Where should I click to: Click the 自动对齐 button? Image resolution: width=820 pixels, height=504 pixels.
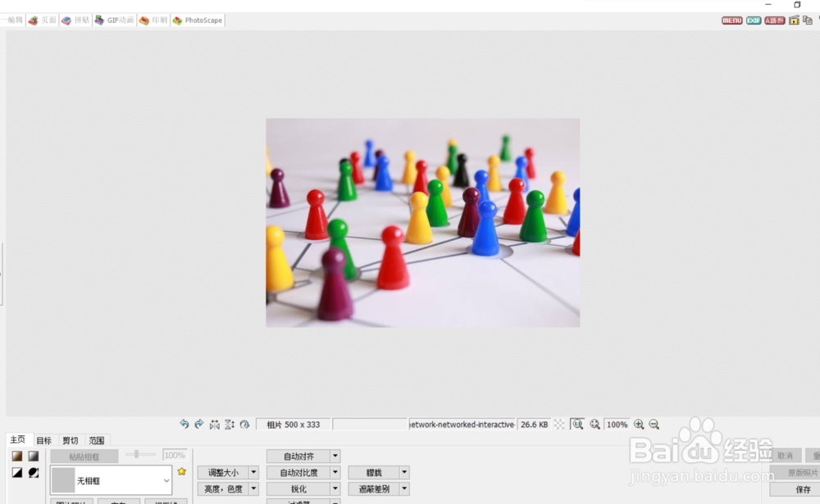[x=298, y=456]
